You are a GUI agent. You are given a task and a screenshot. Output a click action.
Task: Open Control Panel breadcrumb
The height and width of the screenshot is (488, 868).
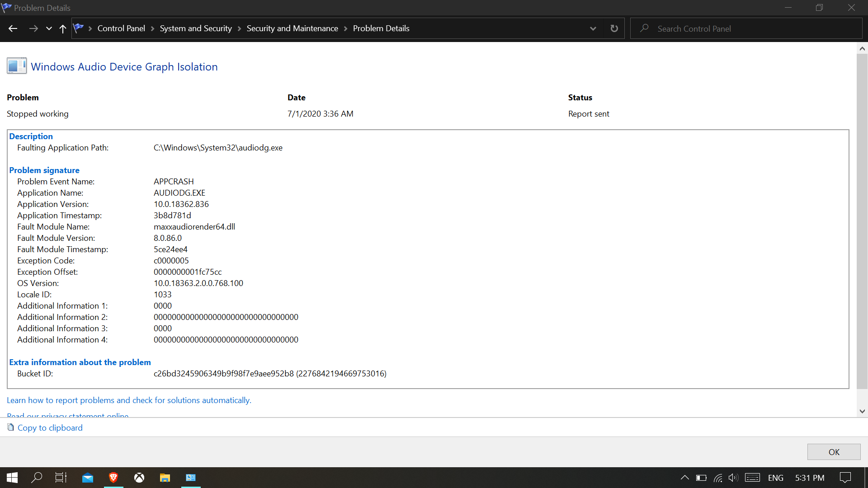(x=121, y=28)
